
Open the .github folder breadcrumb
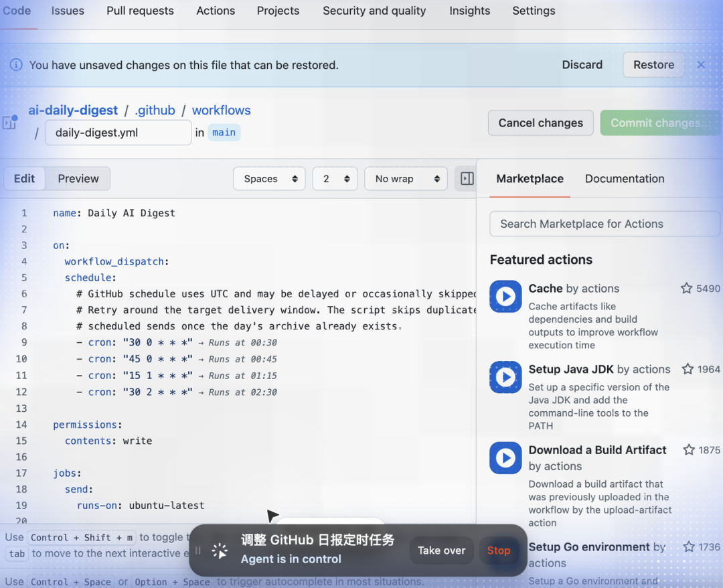click(155, 111)
